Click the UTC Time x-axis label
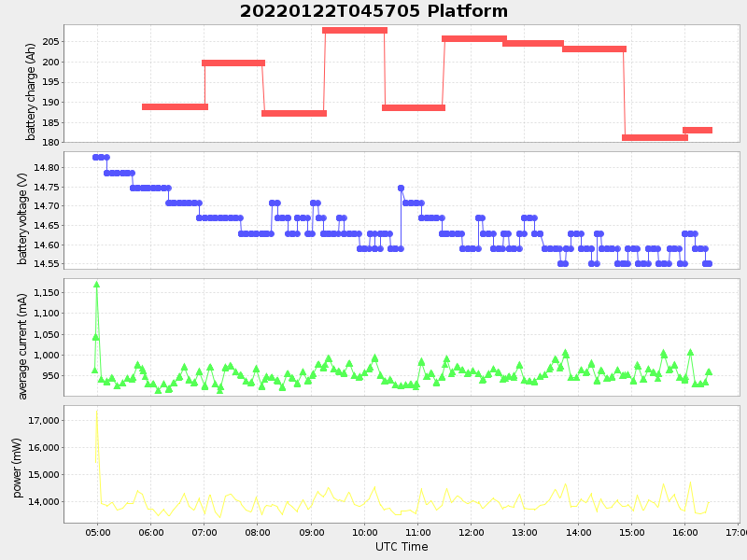 tap(402, 547)
